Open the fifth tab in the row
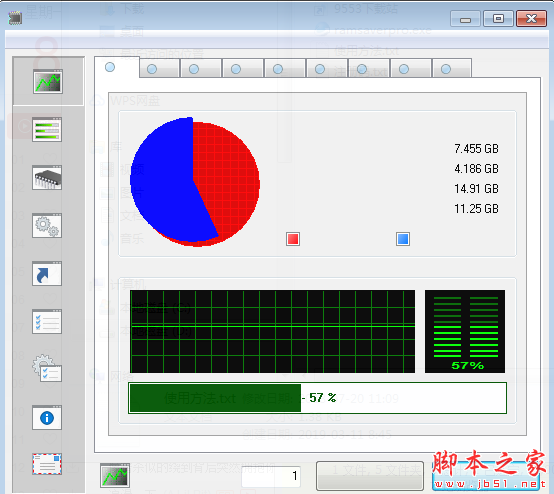This screenshot has width=554, height=494. (x=285, y=69)
